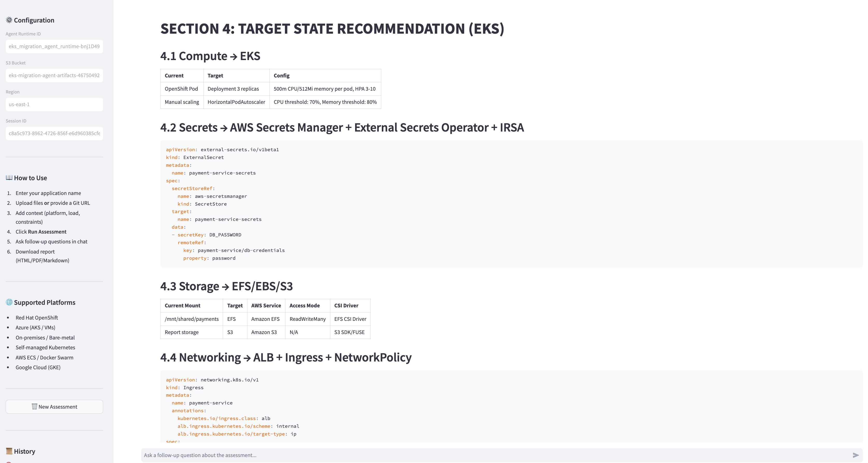Click the Supported Platforms globe icon
This screenshot has height=463, width=868.
9,302
